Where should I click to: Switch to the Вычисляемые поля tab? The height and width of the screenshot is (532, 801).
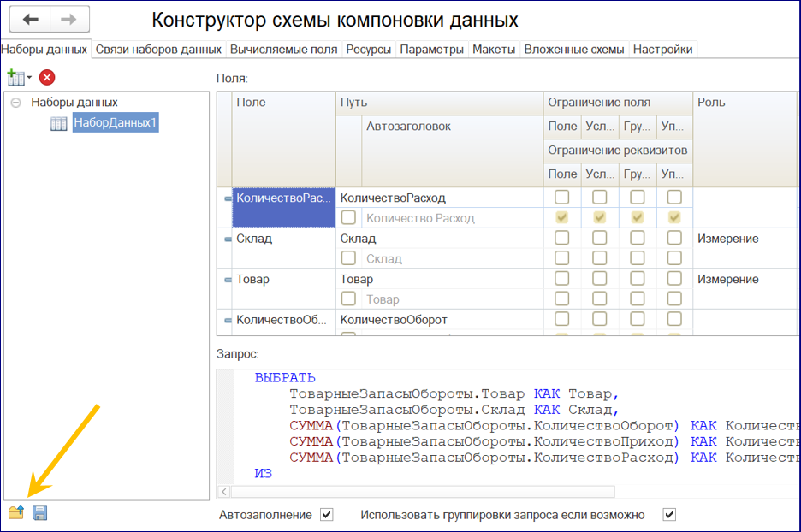tap(283, 50)
